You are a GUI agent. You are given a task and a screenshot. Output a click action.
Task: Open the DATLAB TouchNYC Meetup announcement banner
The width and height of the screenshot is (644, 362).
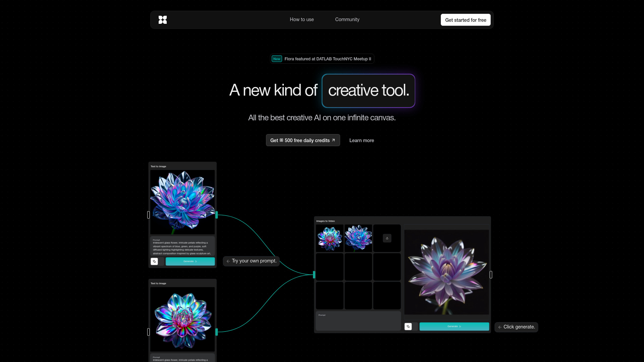pyautogui.click(x=322, y=59)
